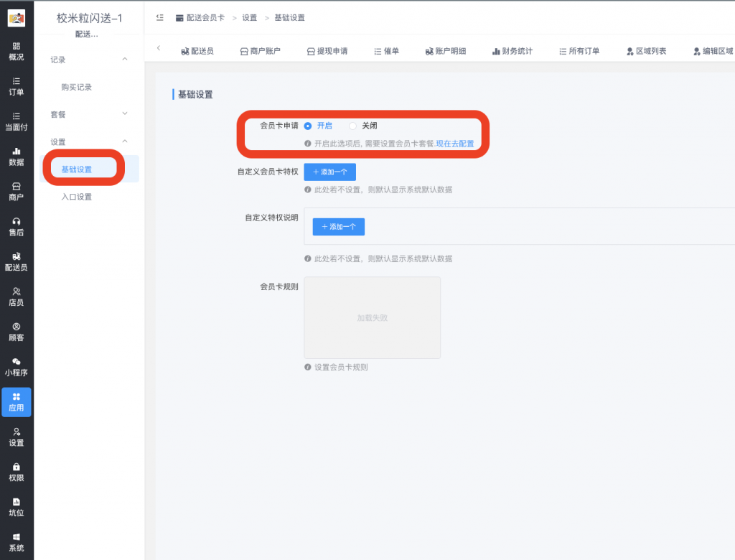The image size is (735, 560).
Task: Select the 订单 orders icon in sidebar
Action: click(x=16, y=88)
